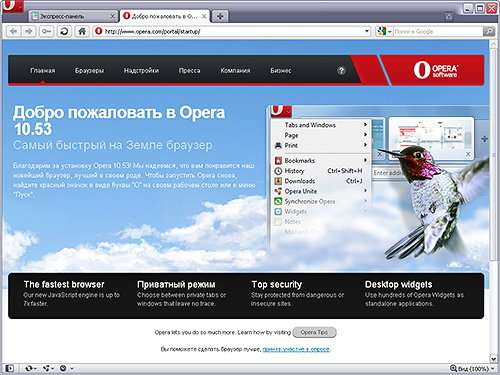Open the search engine selection dropdown arrow

click(389, 32)
